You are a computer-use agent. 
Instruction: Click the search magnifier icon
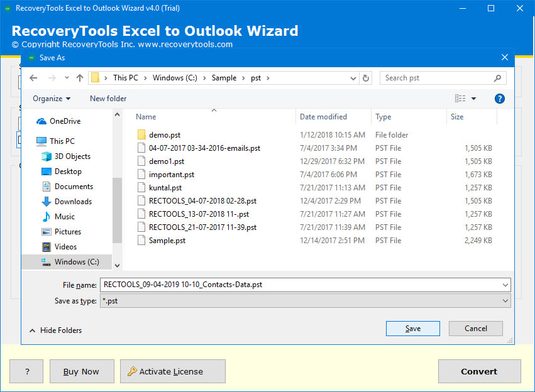click(x=497, y=78)
